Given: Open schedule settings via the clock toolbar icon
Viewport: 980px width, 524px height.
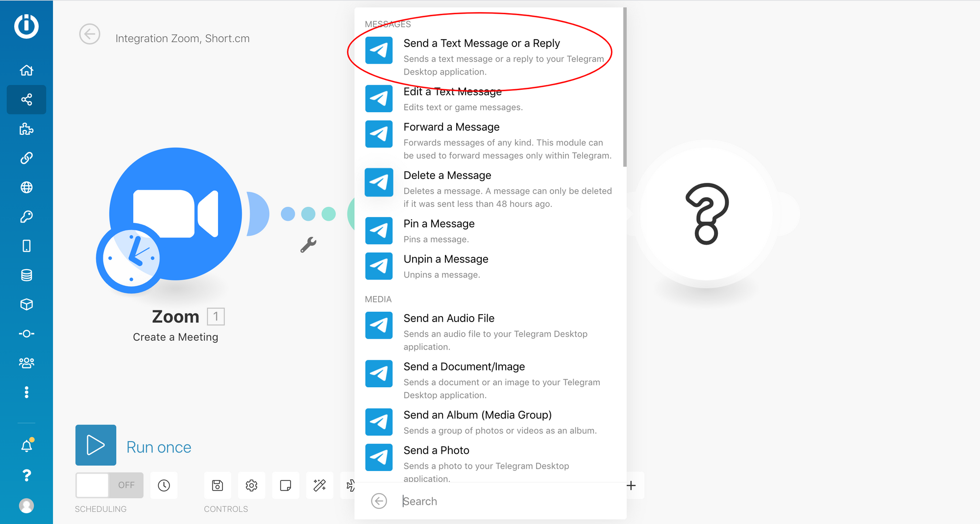Looking at the screenshot, I should click(164, 485).
